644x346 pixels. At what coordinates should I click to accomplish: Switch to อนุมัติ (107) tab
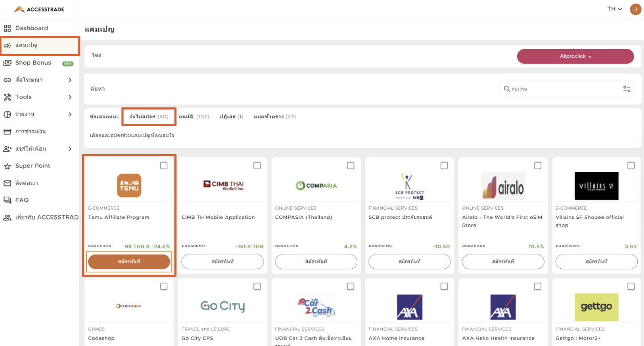click(194, 117)
